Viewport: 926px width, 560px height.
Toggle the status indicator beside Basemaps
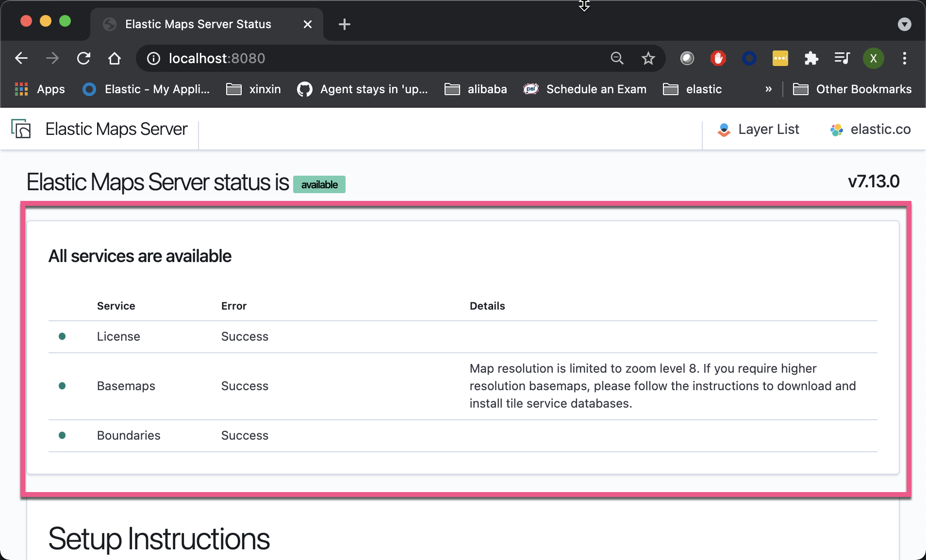(x=62, y=386)
